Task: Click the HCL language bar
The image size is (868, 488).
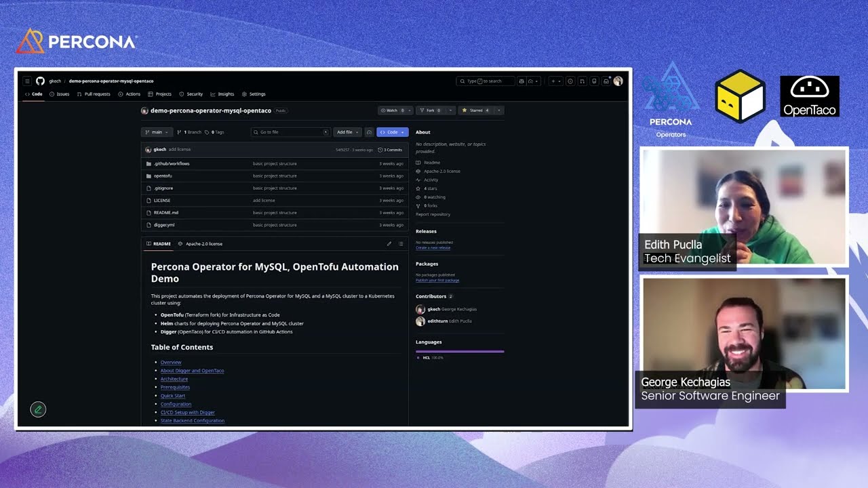Action: click(x=460, y=351)
